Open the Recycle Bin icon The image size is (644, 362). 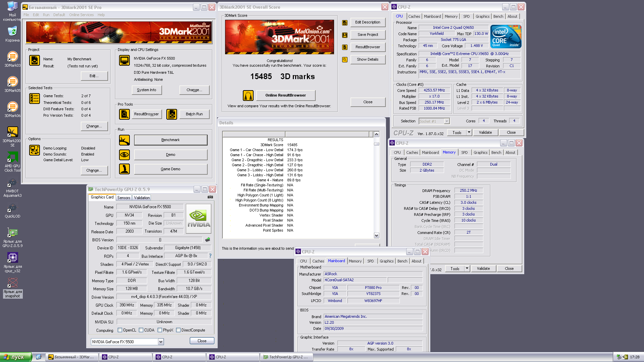point(12,34)
